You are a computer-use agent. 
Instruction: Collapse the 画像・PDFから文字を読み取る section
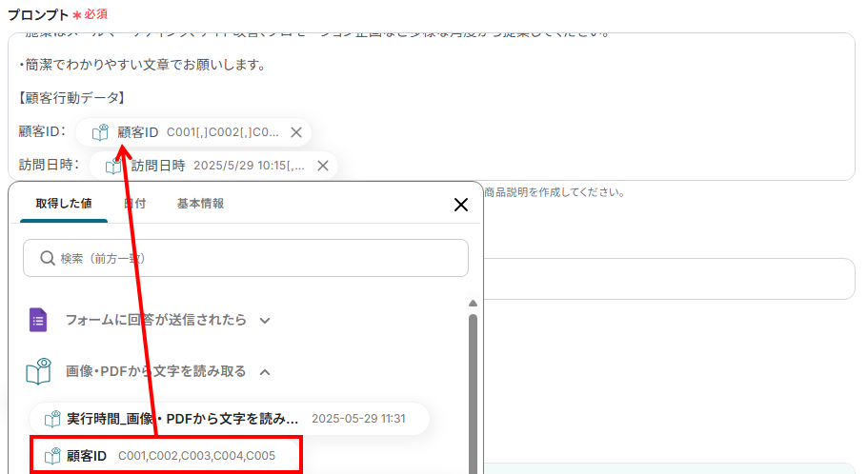(x=265, y=371)
